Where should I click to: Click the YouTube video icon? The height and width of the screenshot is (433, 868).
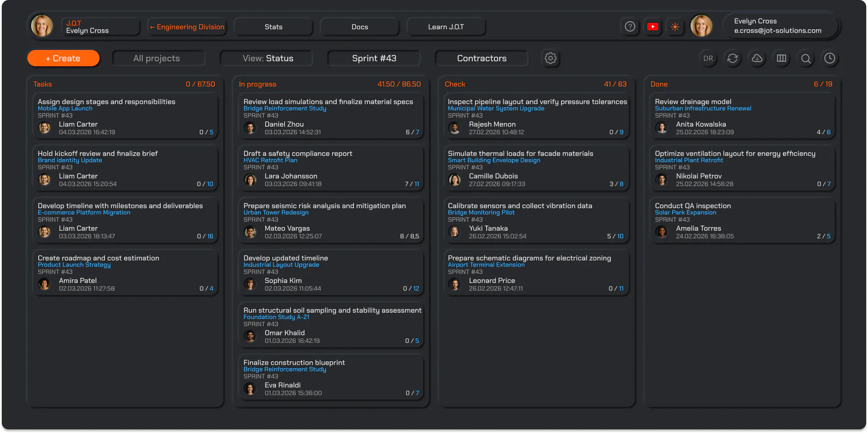(653, 27)
